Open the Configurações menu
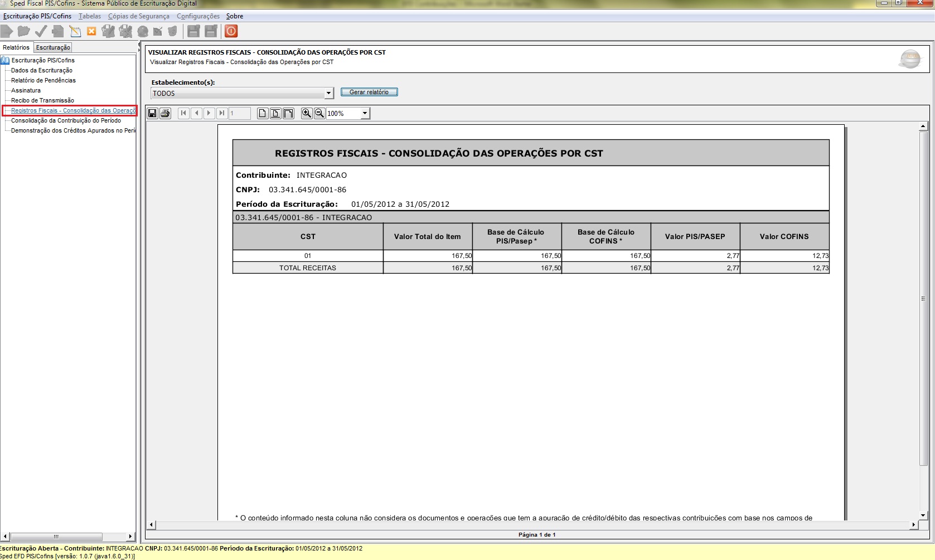The width and height of the screenshot is (935, 560). coord(198,16)
